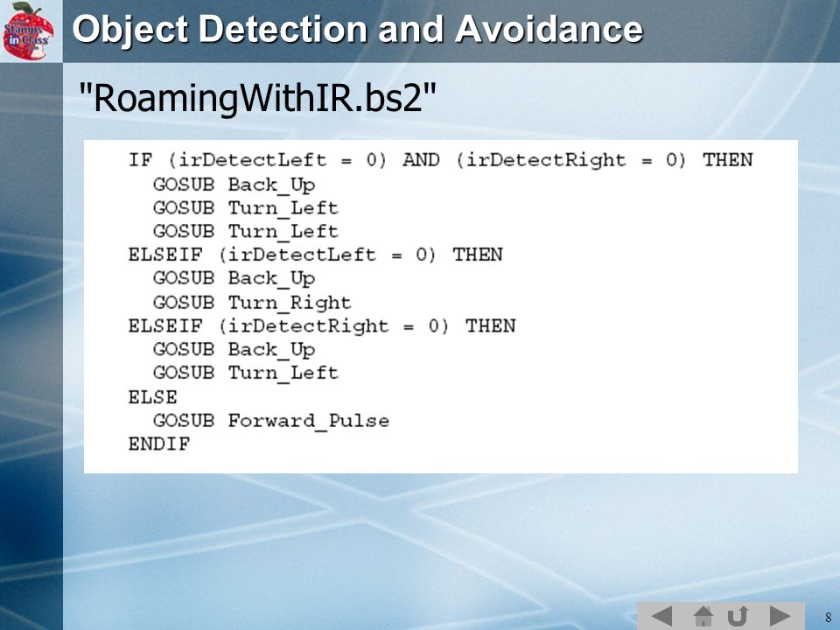Viewport: 840px width, 630px height.
Task: Click the "GOSUB Forward_Pulse" line
Action: point(271,421)
